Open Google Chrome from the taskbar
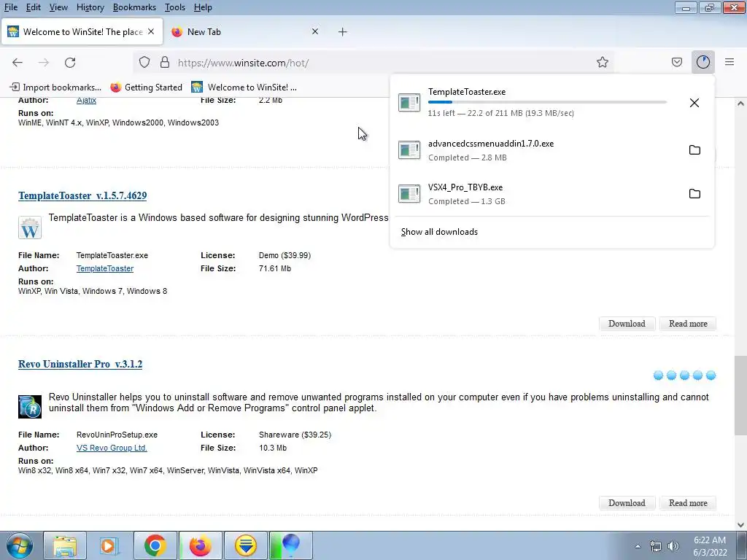The image size is (747, 560). coord(155,545)
